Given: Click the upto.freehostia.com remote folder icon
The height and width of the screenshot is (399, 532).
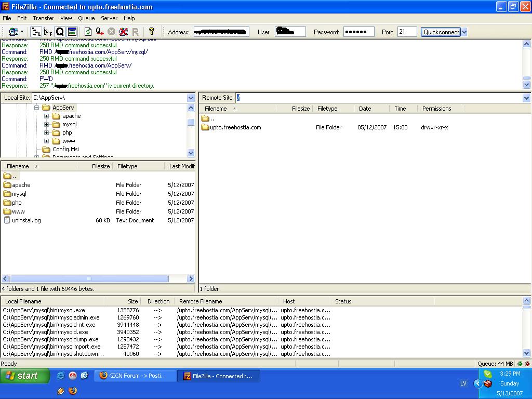Looking at the screenshot, I should pyautogui.click(x=205, y=127).
